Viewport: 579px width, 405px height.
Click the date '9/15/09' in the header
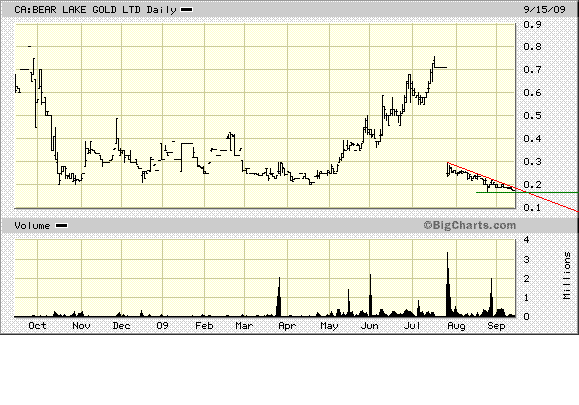[x=545, y=9]
